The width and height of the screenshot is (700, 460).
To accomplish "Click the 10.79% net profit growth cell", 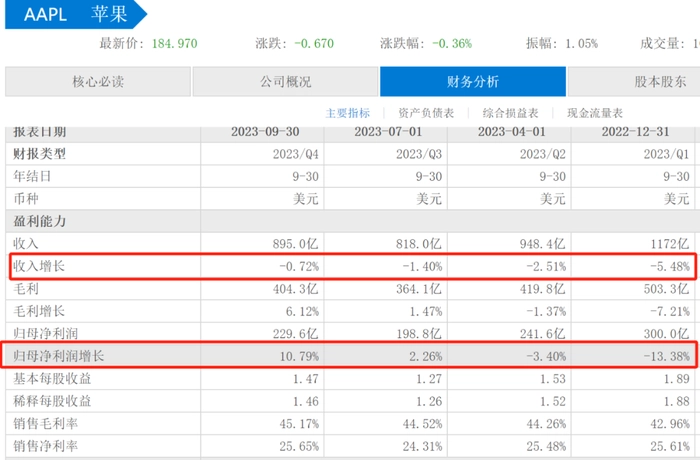I will click(297, 355).
